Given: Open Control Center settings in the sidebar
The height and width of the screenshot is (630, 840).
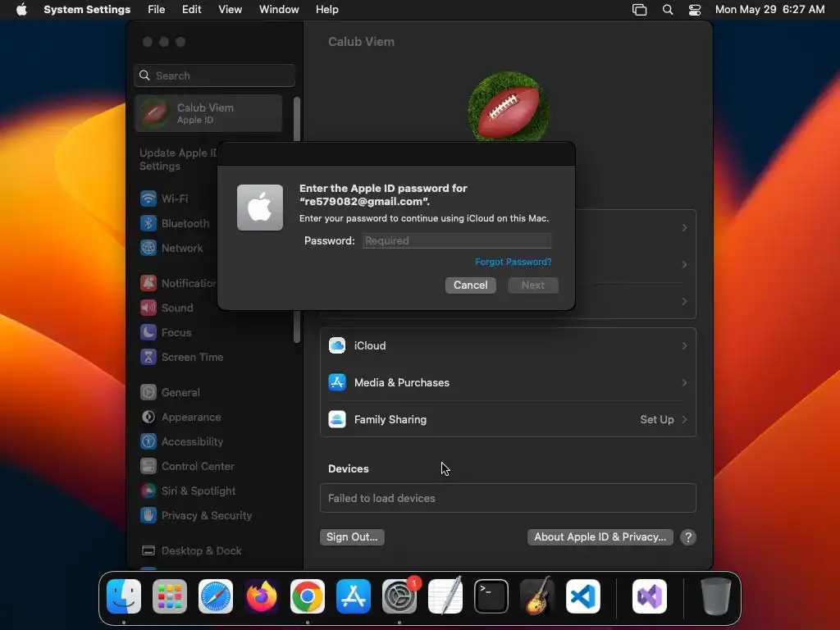Looking at the screenshot, I should (187, 467).
